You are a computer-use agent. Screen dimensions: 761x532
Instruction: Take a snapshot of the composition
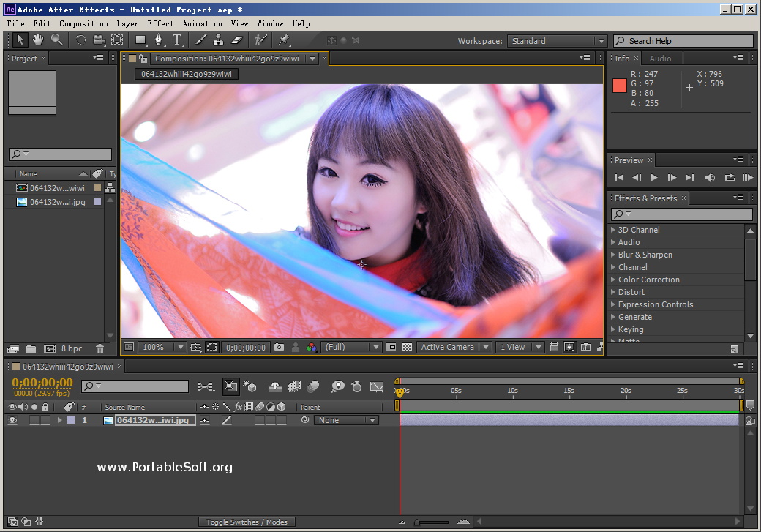point(279,347)
